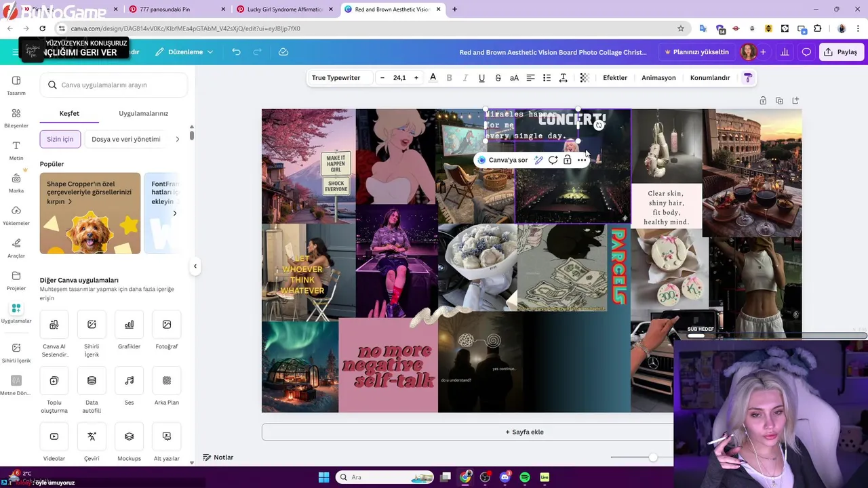The height and width of the screenshot is (488, 868).
Task: Open the Konumlandır menu
Action: [x=710, y=77]
